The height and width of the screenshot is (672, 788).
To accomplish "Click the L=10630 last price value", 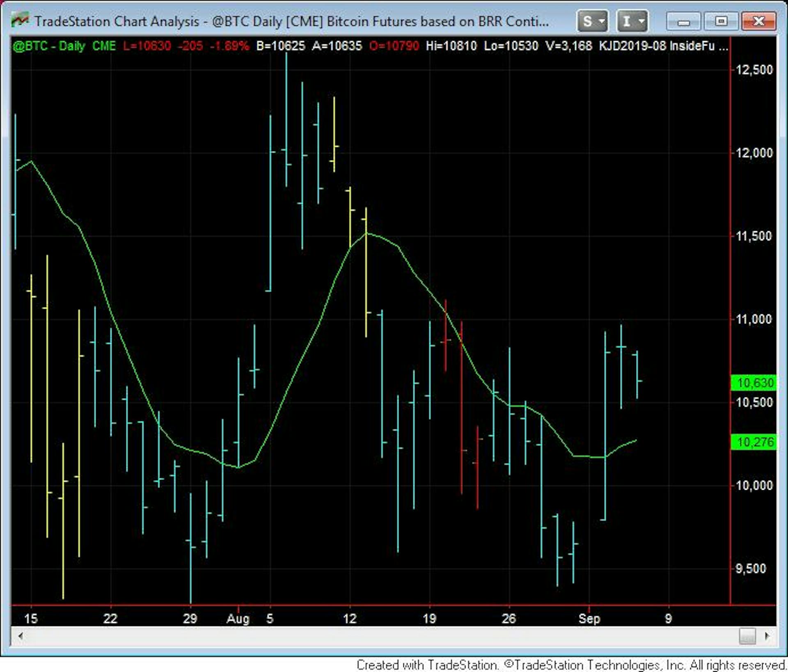I will tap(147, 46).
